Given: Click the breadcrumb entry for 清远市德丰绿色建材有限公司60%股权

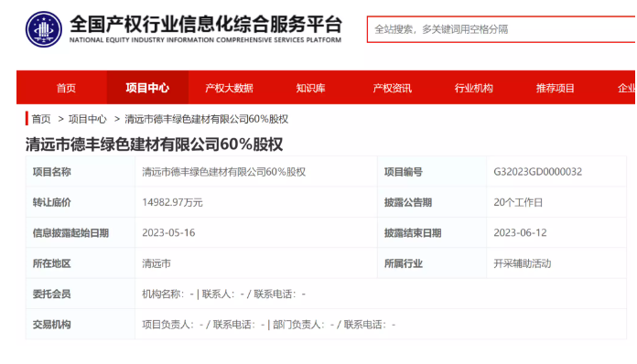Looking at the screenshot, I should pyautogui.click(x=206, y=119).
